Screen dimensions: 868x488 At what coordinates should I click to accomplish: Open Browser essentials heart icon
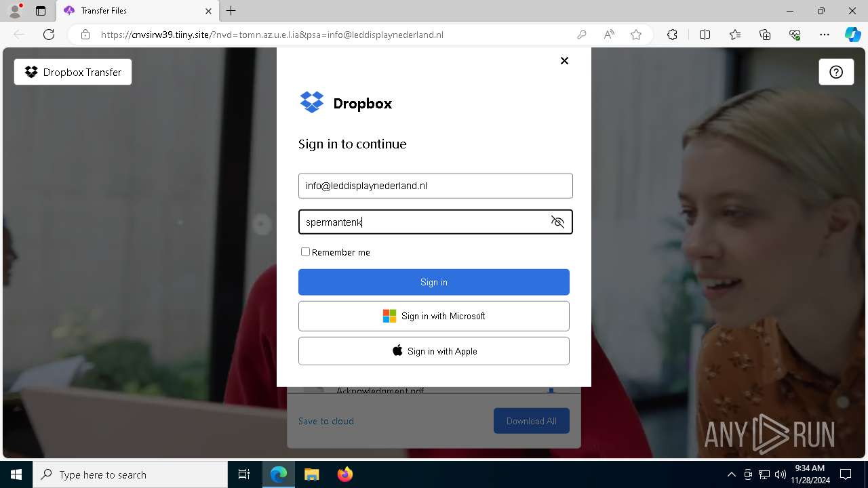795,35
